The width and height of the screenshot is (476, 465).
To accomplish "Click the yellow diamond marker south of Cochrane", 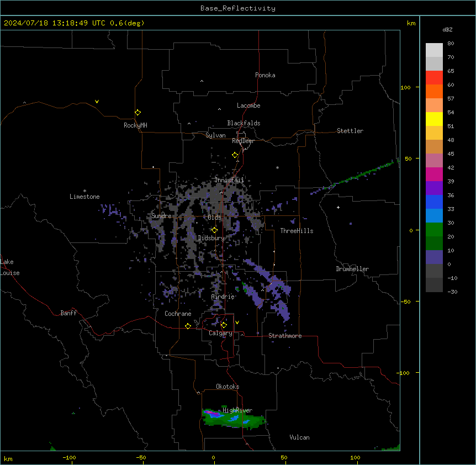I will pos(188,326).
